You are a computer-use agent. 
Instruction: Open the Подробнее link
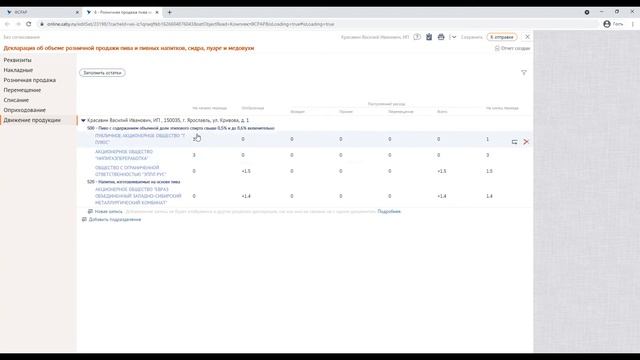[389, 211]
